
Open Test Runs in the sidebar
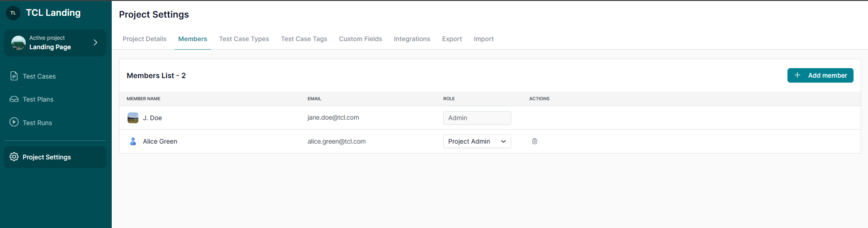tap(55, 122)
